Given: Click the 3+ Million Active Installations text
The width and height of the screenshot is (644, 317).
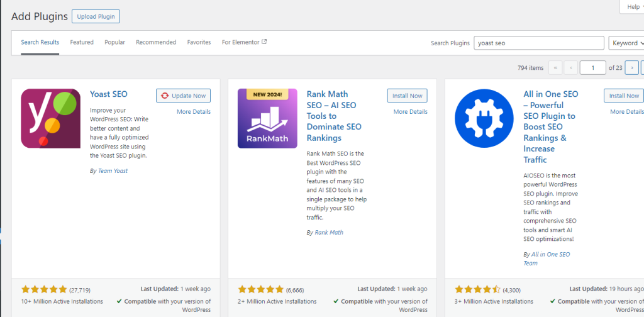Looking at the screenshot, I should (x=494, y=301).
